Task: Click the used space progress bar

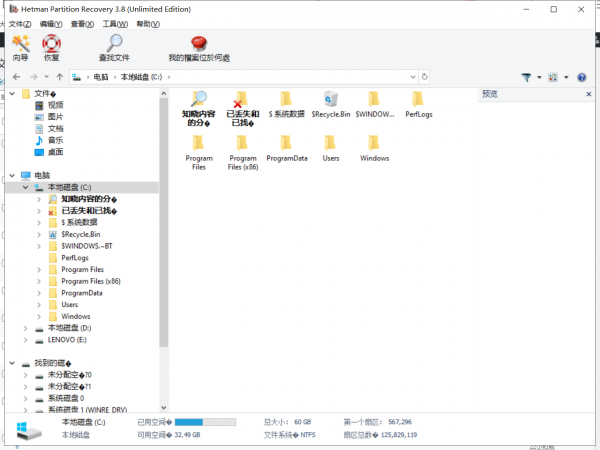Action: (205, 422)
